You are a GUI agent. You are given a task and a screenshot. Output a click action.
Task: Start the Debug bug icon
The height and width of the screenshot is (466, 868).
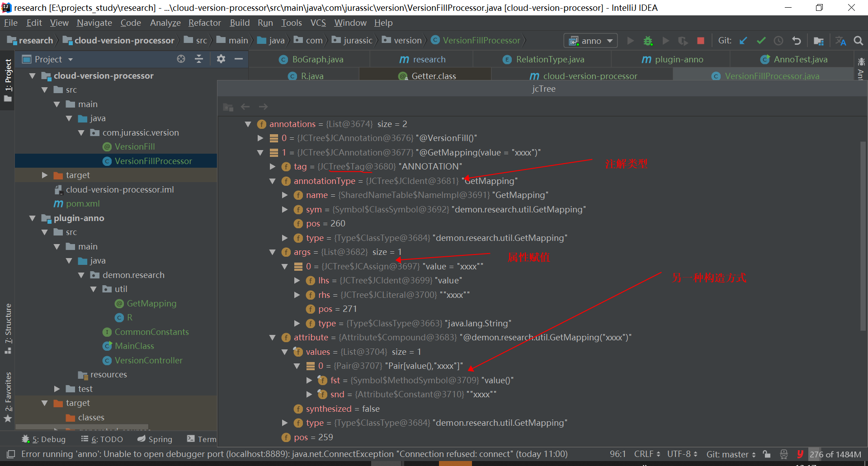(x=648, y=41)
